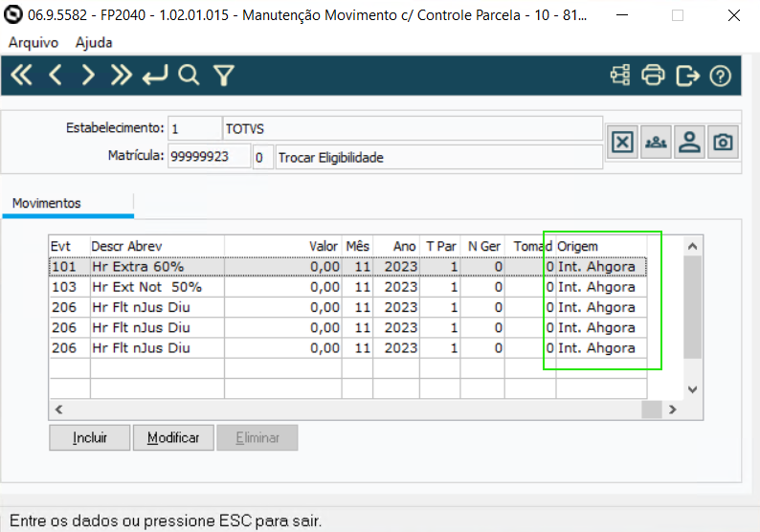Click the Incluir button

tap(90, 437)
